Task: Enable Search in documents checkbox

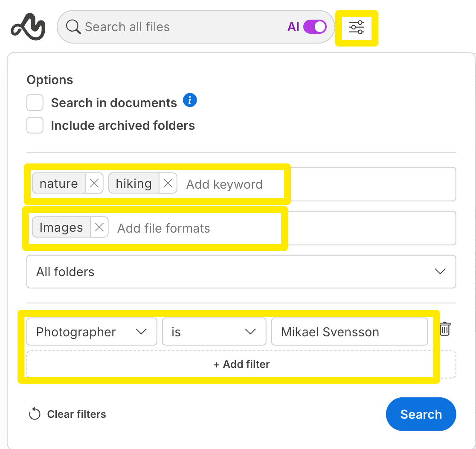Action: (x=35, y=103)
